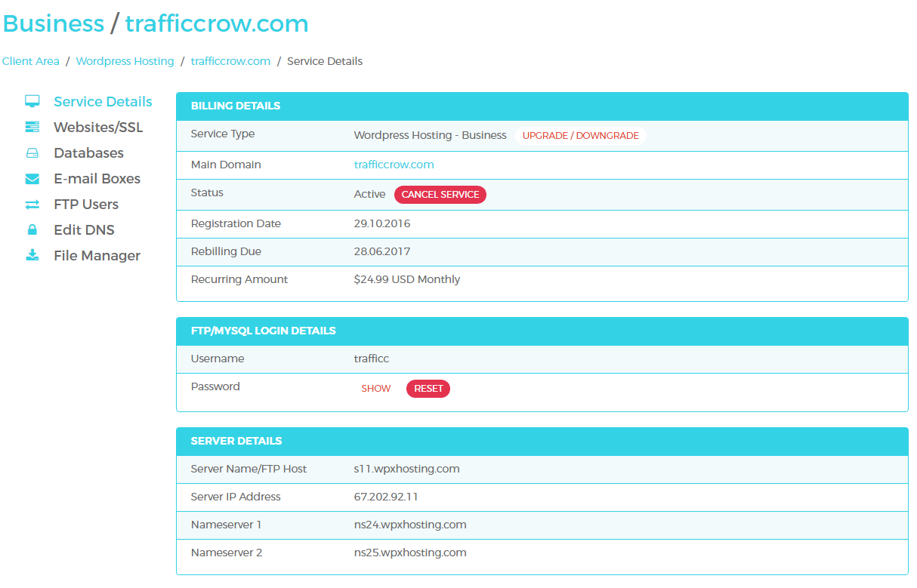Click the Service Details breadcrumb text

tap(325, 62)
